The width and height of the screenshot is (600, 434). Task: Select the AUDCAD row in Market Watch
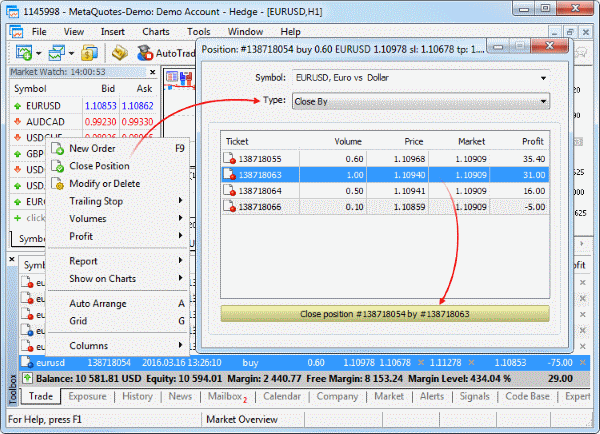pyautogui.click(x=83, y=122)
